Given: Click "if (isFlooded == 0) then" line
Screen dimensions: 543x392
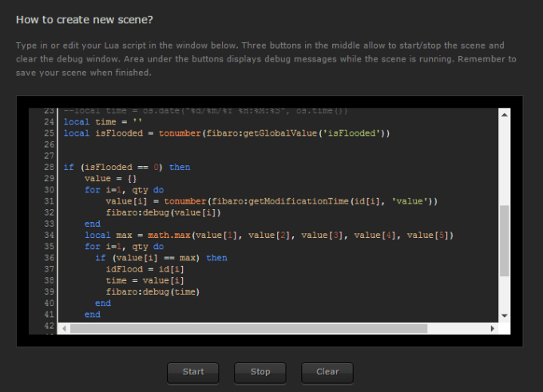Looking at the screenshot, I should click(x=127, y=167).
